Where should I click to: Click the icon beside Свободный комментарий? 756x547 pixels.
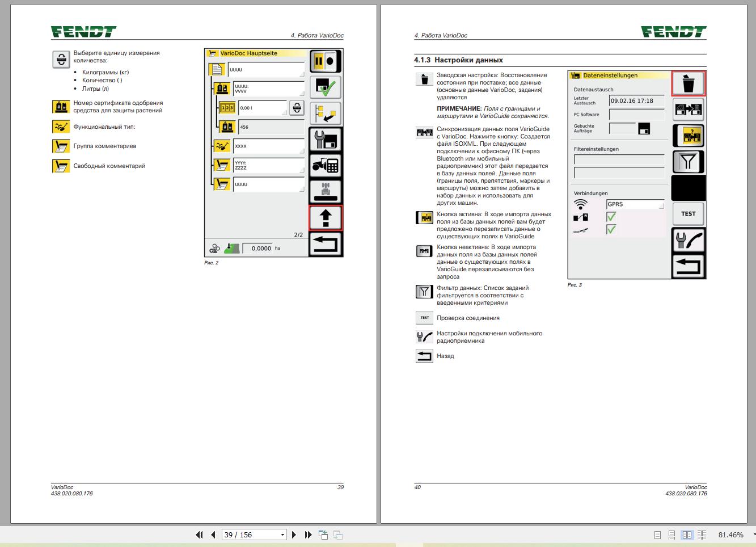click(x=61, y=166)
